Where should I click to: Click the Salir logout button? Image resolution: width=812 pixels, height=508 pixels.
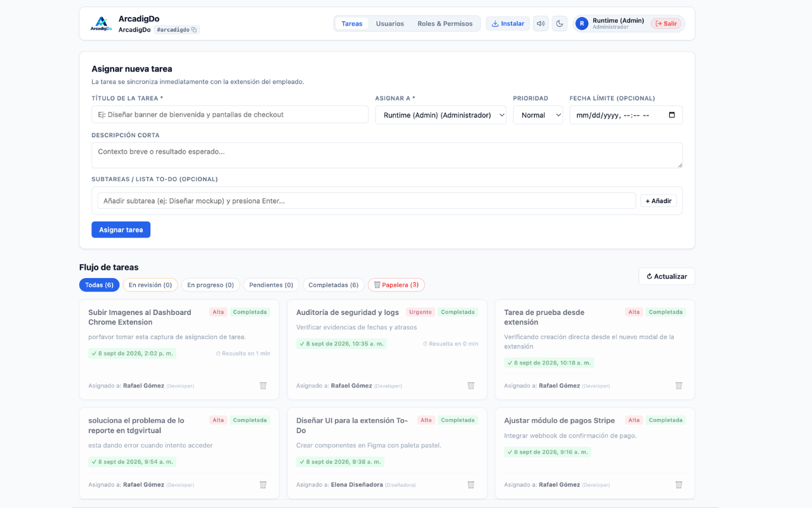666,23
